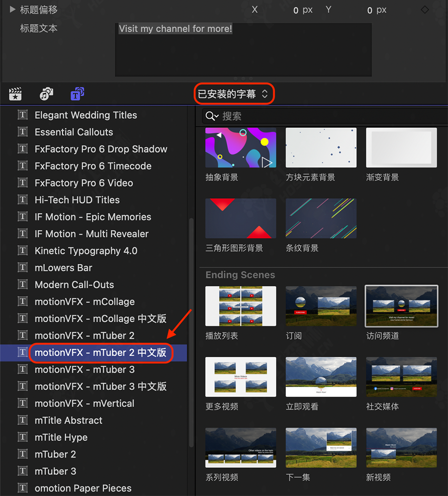This screenshot has width=448, height=496.
Task: Select motionVFX - mTuber 3 中文版 category
Action: [101, 386]
